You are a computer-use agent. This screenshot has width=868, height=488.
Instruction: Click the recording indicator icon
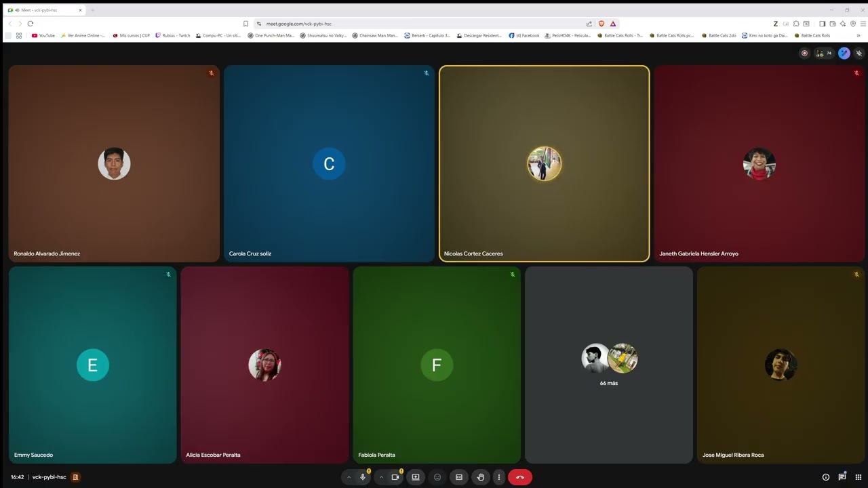point(805,53)
